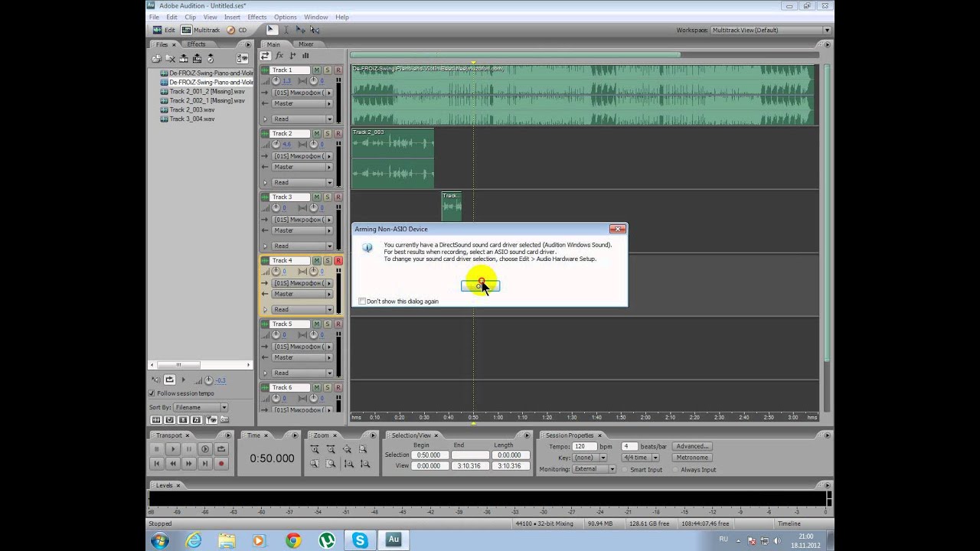This screenshot has width=980, height=551.
Task: Switch to Edit view
Action: click(x=164, y=30)
